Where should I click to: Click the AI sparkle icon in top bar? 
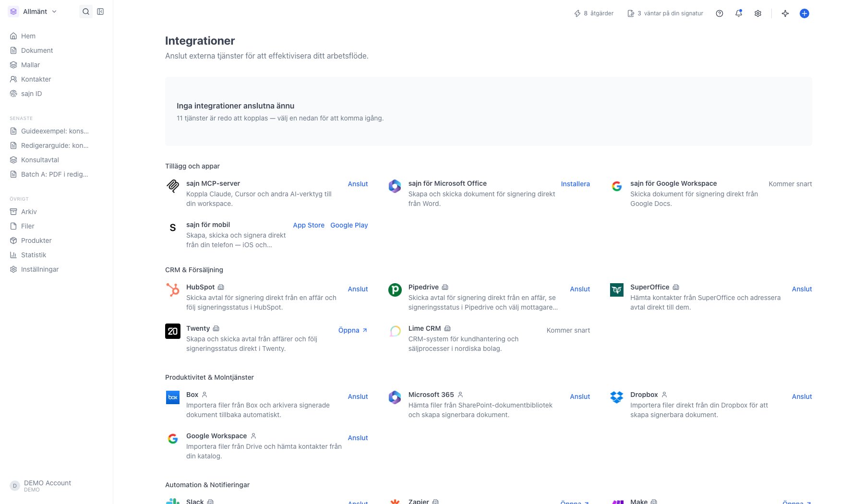coord(785,13)
